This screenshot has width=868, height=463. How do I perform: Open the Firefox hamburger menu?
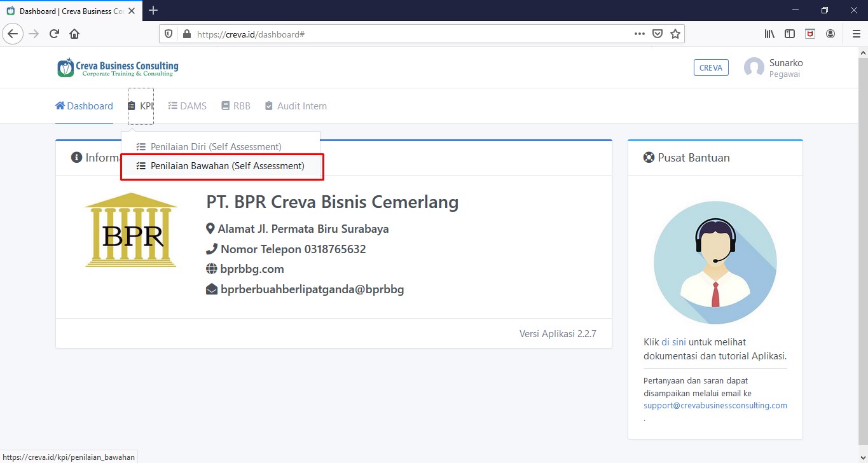856,34
